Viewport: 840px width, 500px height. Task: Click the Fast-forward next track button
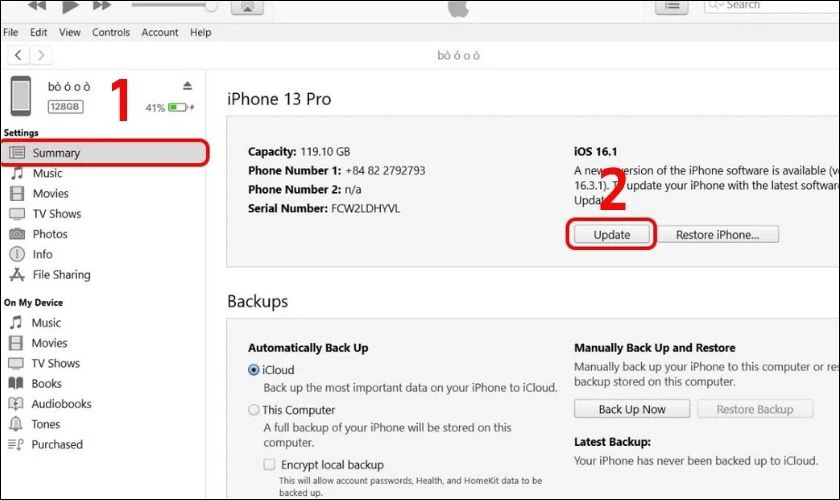(x=102, y=5)
